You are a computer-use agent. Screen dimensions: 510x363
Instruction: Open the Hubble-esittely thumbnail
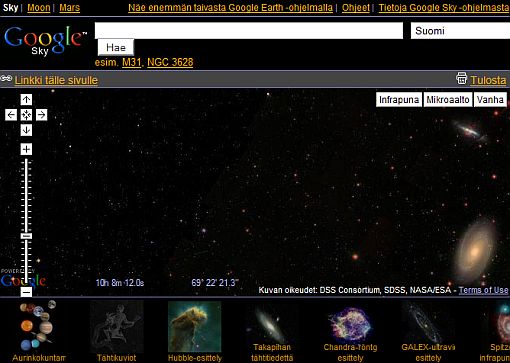[x=195, y=331]
